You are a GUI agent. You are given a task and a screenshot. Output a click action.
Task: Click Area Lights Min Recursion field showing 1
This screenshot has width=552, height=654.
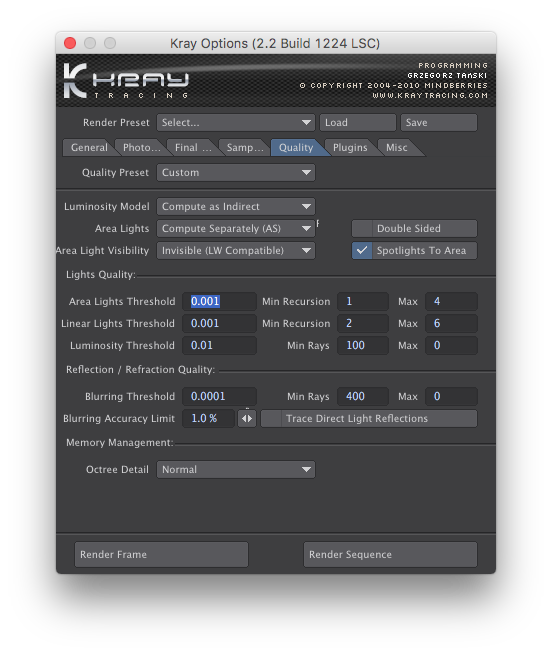tap(363, 302)
